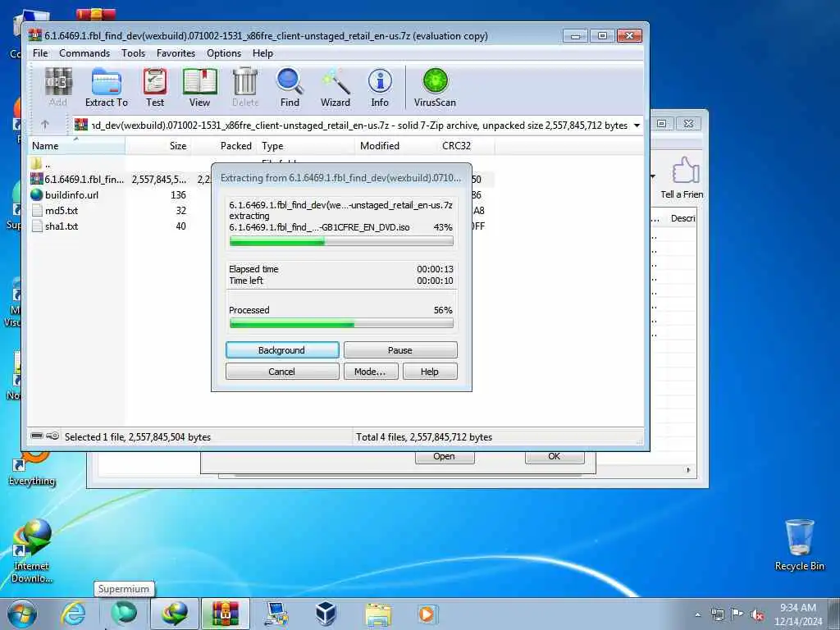This screenshot has width=840, height=630.
Task: Click the Find toolbar icon
Action: pos(290,88)
